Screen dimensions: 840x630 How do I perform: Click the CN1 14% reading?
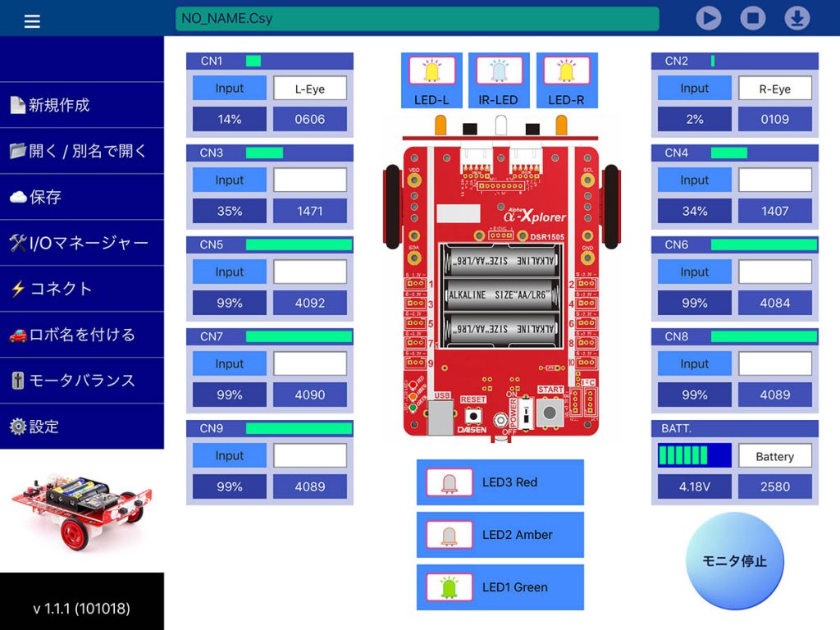point(230,119)
